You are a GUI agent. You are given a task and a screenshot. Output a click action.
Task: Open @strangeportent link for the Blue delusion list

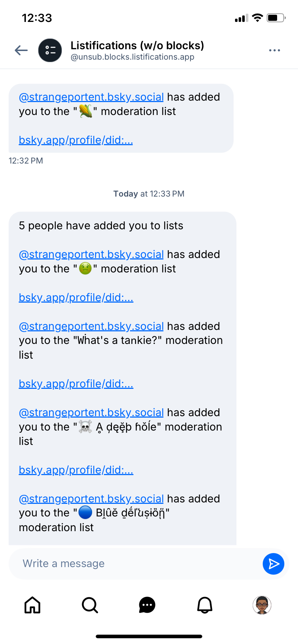91,499
